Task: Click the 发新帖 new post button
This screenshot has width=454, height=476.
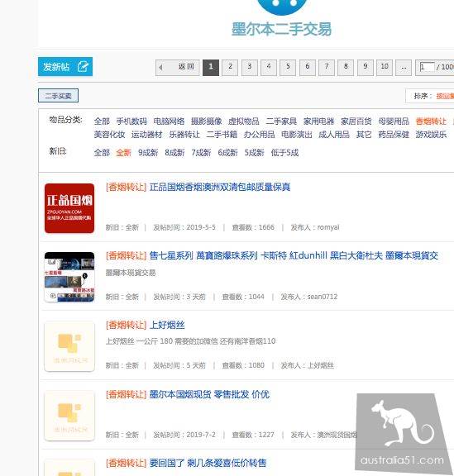Action: pyautogui.click(x=65, y=66)
